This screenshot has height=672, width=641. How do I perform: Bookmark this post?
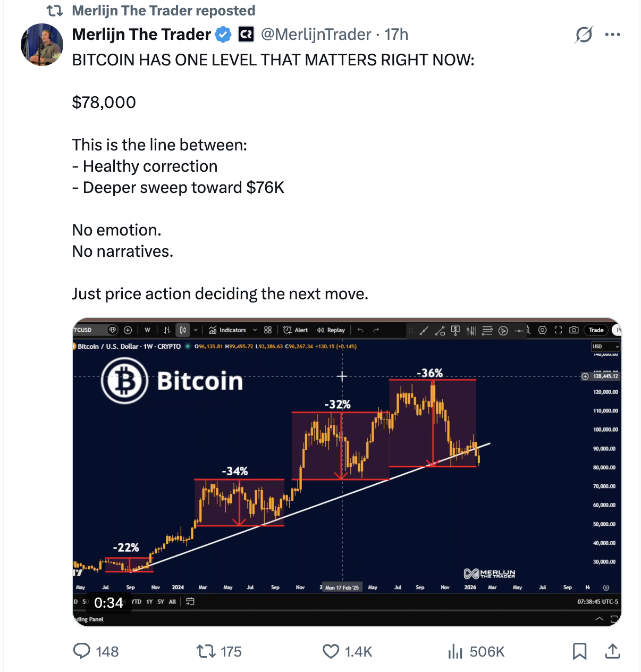point(579,651)
